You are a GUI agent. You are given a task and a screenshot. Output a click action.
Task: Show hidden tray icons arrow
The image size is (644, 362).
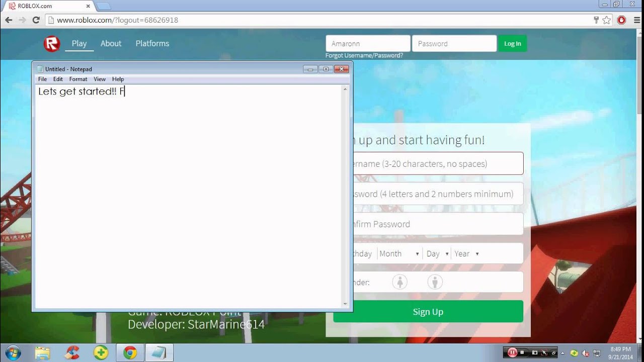click(x=562, y=353)
